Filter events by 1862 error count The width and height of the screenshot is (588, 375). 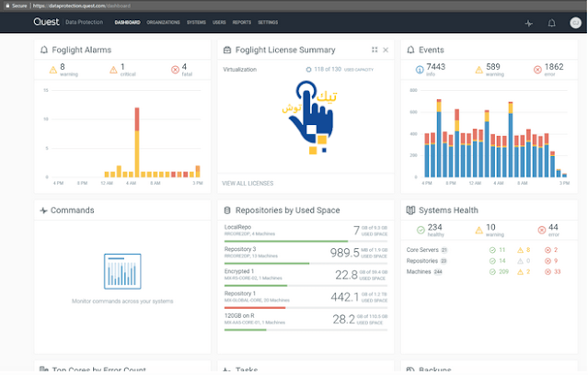click(548, 70)
